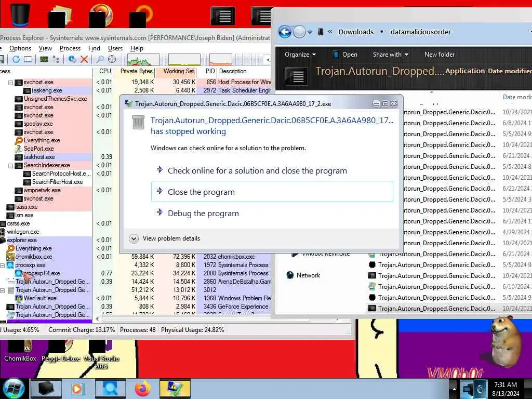
Task: Expand View problem details chevron
Action: (134, 238)
